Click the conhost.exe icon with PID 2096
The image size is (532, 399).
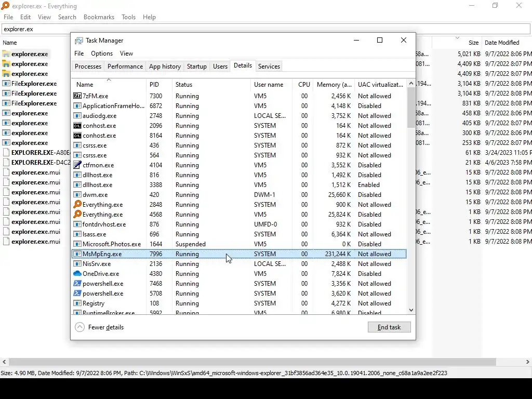(77, 126)
